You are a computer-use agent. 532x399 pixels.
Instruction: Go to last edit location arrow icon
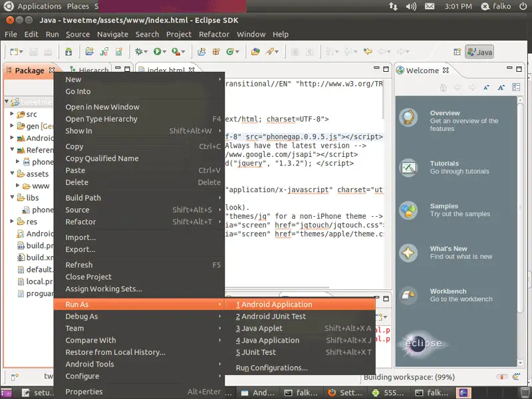click(368, 52)
